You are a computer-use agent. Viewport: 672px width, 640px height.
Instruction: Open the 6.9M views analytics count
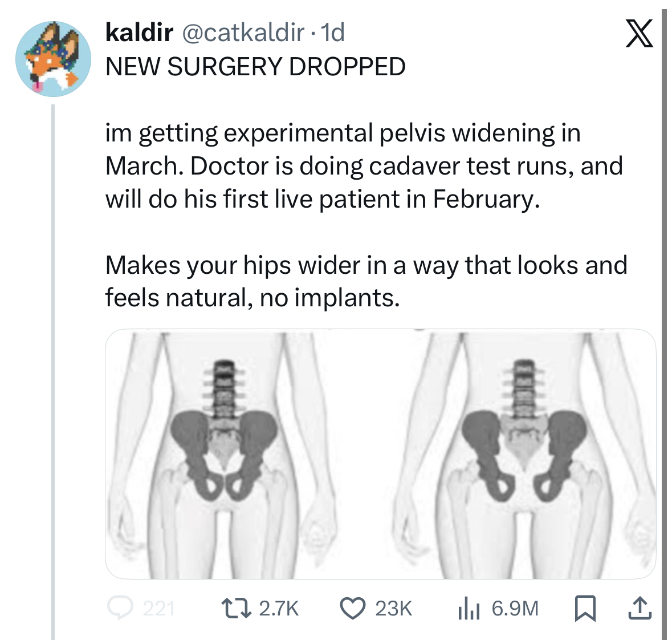[515, 609]
